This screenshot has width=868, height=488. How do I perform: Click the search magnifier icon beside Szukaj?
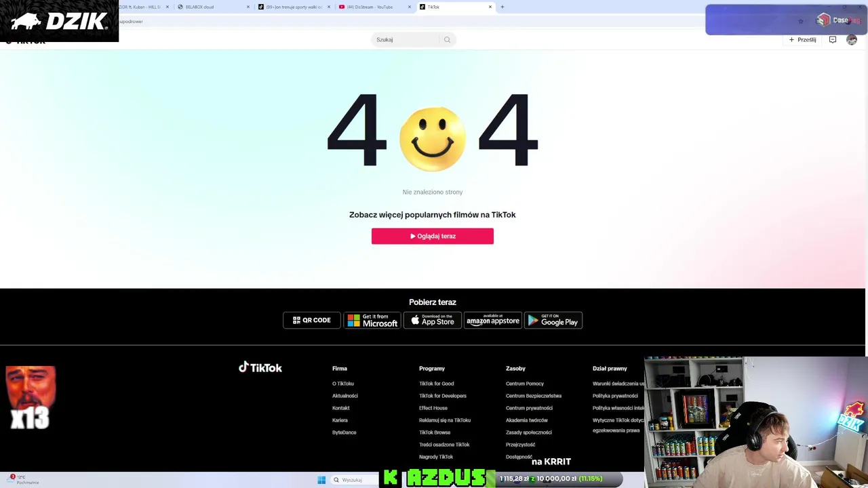coord(447,40)
